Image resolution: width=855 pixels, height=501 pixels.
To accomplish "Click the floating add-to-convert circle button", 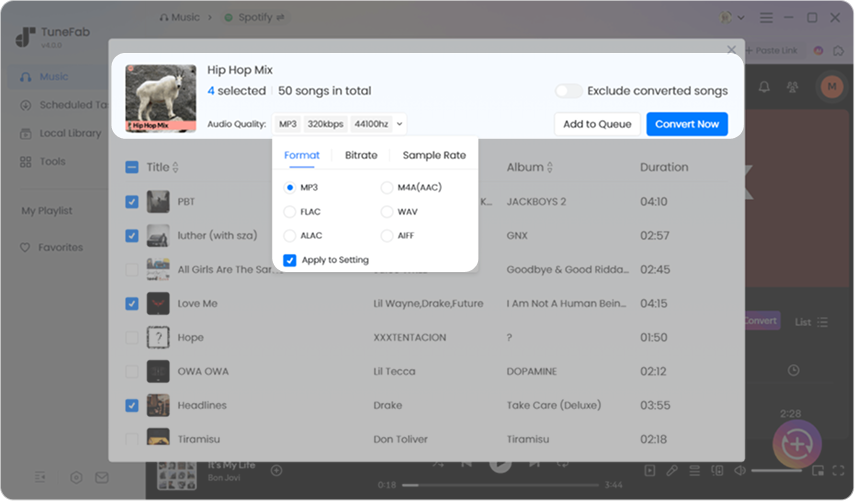I will coord(797,444).
